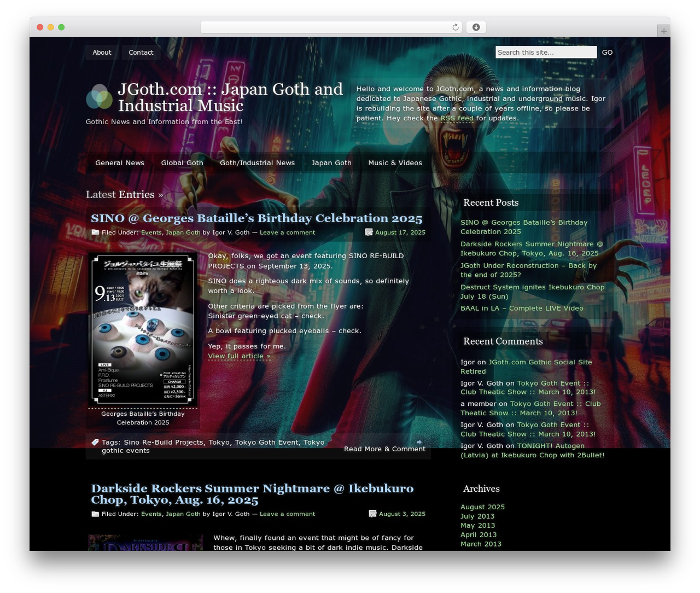Open the Goth/Industrial News category
The height and width of the screenshot is (593, 700).
coord(257,163)
